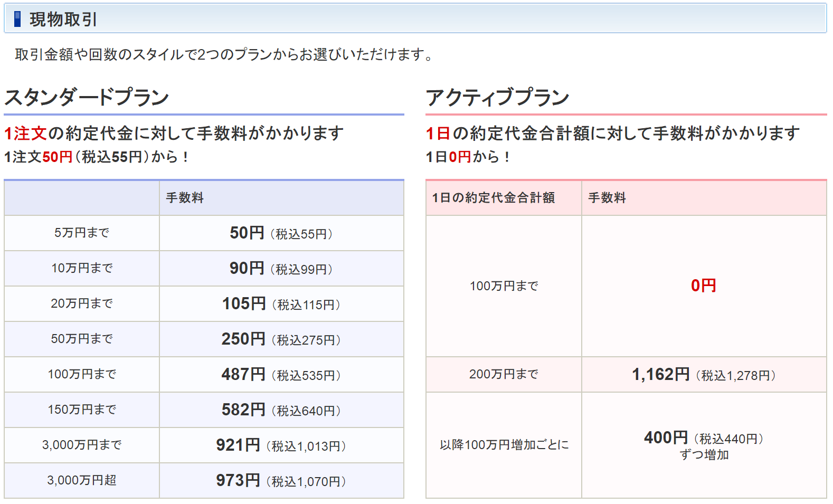Screen dimensions: 833x504
Task: Click the 400円 (税込440円) fee text
Action: [704, 438]
